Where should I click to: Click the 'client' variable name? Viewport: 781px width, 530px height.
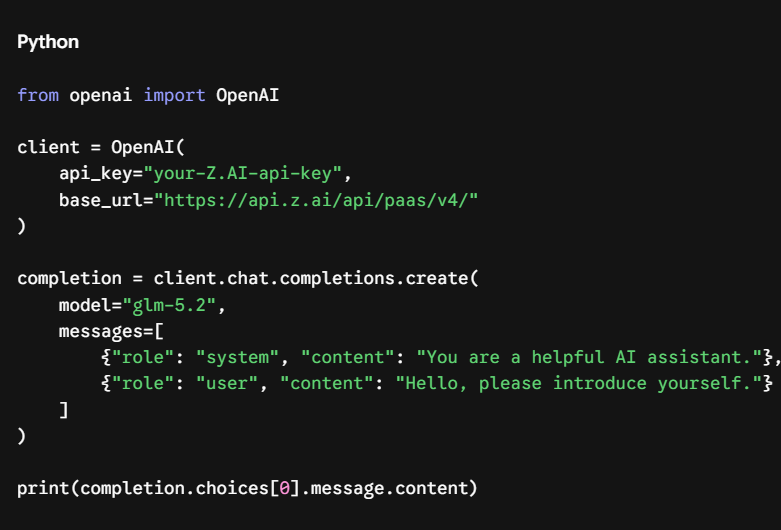(x=48, y=147)
